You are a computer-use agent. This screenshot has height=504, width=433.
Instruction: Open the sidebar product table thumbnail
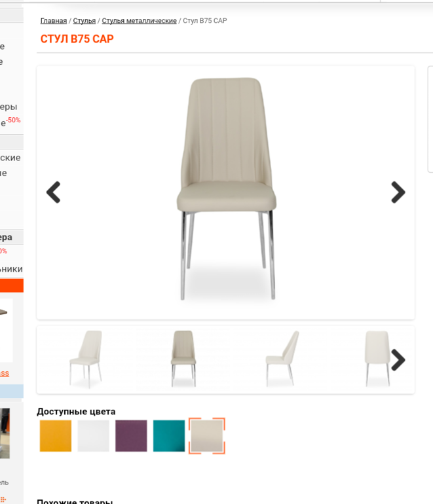(7, 331)
